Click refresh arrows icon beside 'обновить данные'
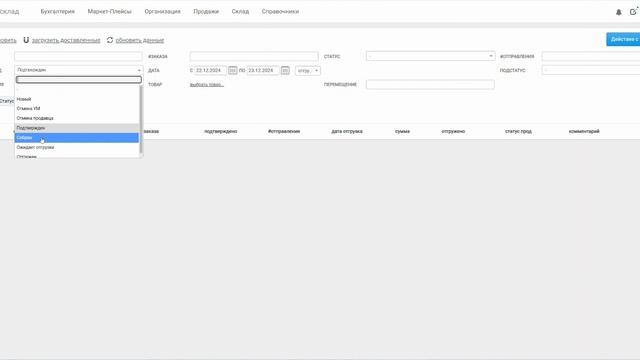 pyautogui.click(x=110, y=40)
